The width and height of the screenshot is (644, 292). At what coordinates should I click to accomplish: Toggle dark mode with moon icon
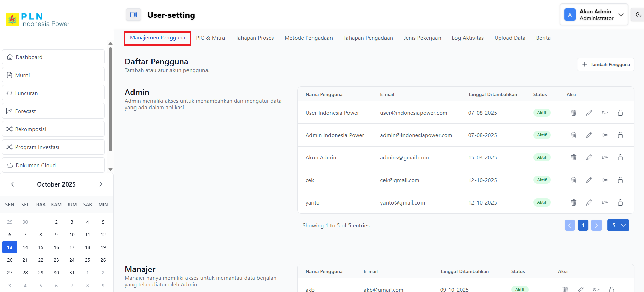pyautogui.click(x=638, y=15)
